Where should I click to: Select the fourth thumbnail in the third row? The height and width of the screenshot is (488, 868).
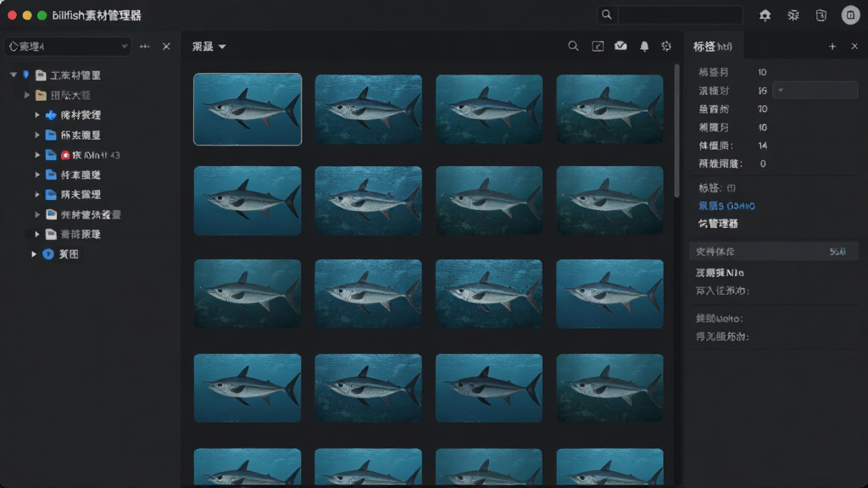(x=609, y=294)
